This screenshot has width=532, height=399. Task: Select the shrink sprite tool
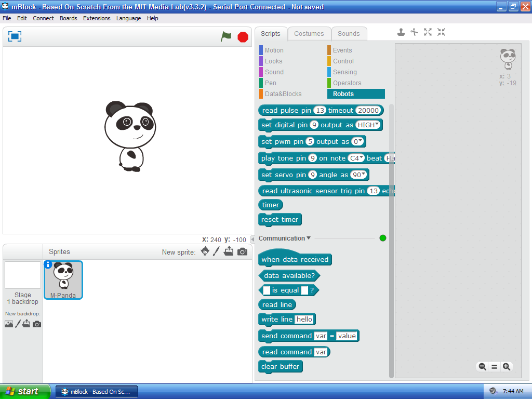coord(441,32)
